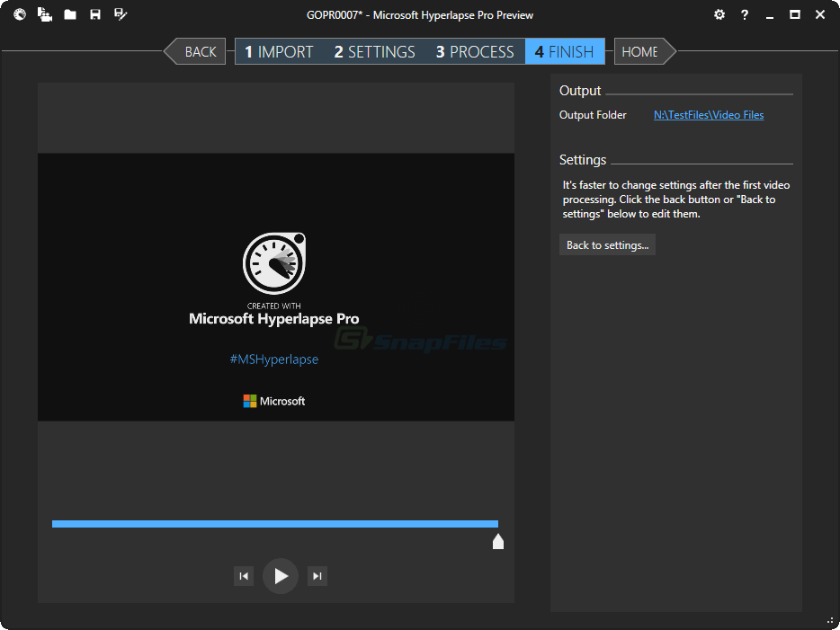Viewport: 840px width, 630px height.
Task: Click the white playhead marker on timeline
Action: (498, 541)
